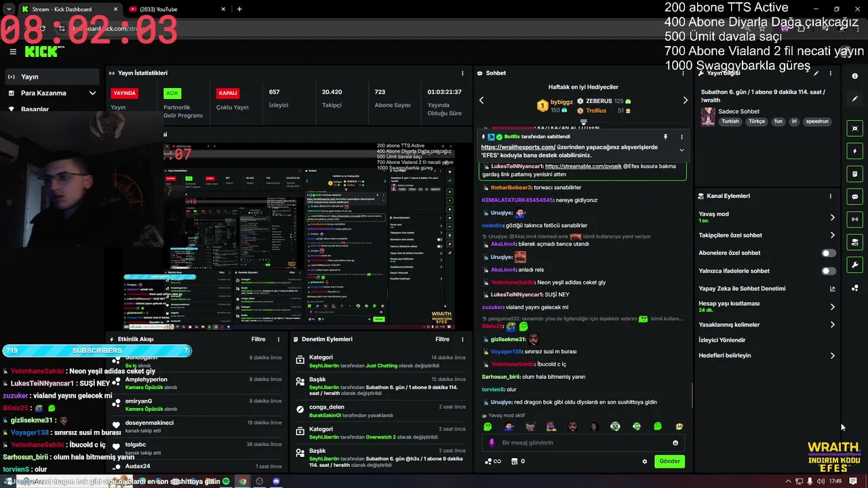
Task: Collapse Para Kazanma sidebar section
Action: (92, 93)
